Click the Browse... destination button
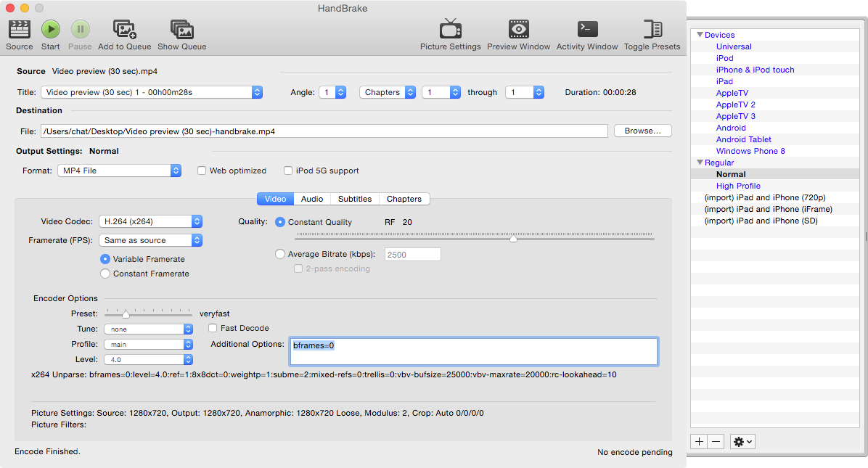This screenshot has width=868, height=468. click(642, 131)
